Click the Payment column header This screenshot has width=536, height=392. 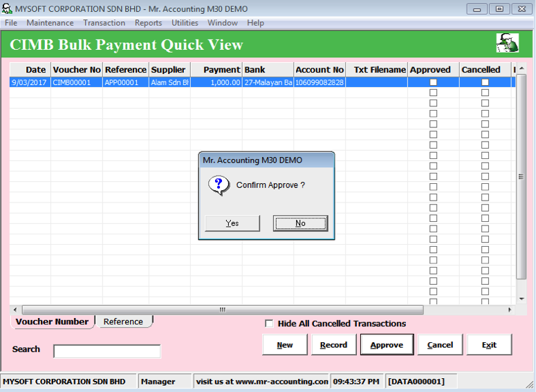[x=216, y=70]
